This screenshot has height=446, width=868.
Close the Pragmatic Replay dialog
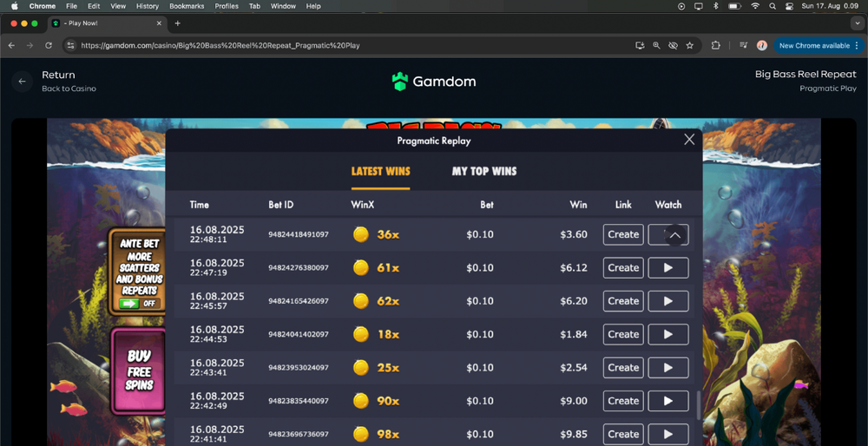pos(689,140)
